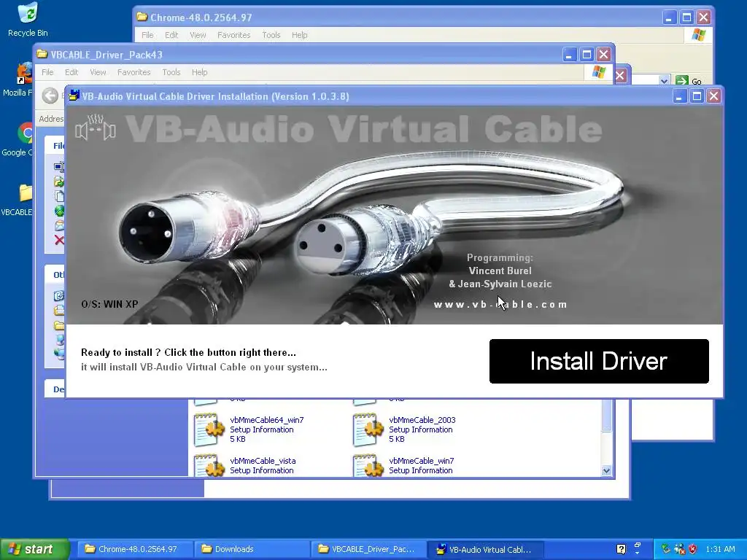
Task: Click folder icon in VBCABLE_Driver_Pack43 title bar
Action: pyautogui.click(x=42, y=54)
